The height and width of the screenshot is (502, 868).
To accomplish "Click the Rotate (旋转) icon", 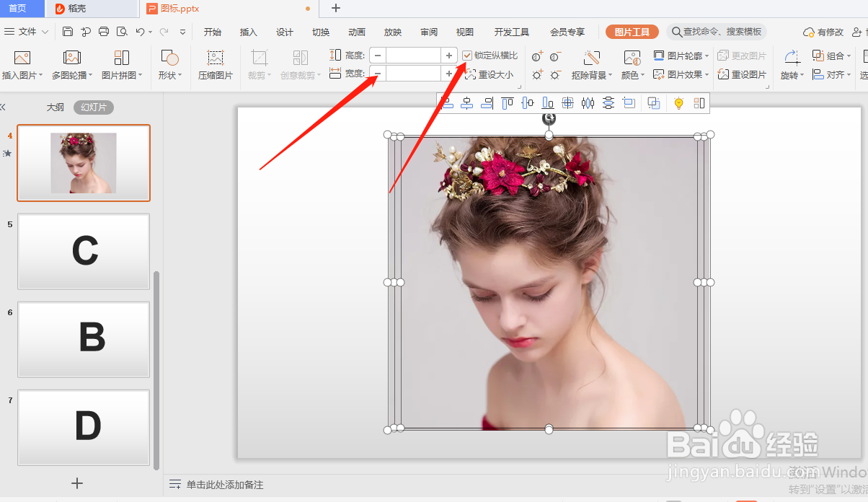I will coord(792,58).
